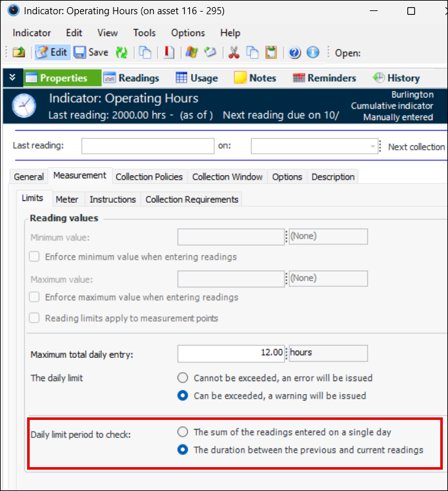Screen dimensions: 448x491
Task: Select the Collection Window tab
Action: click(227, 176)
